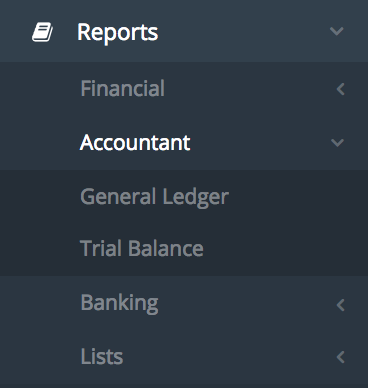Expand the Banking section arrow
The width and height of the screenshot is (368, 388).
tap(340, 305)
